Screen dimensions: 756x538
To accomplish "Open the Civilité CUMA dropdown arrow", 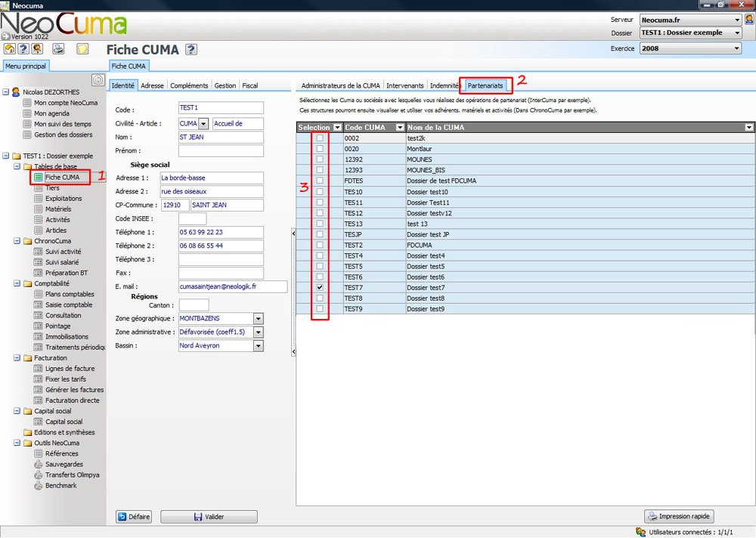I will pos(203,124).
